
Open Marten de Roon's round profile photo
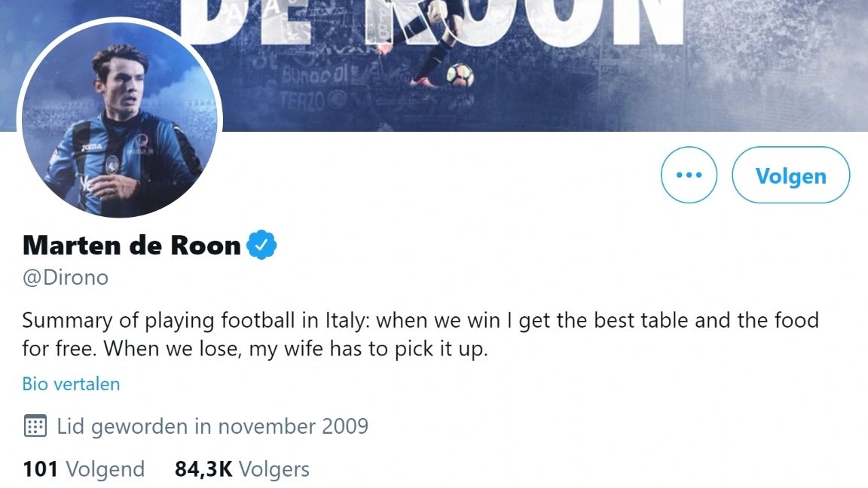pos(119,120)
